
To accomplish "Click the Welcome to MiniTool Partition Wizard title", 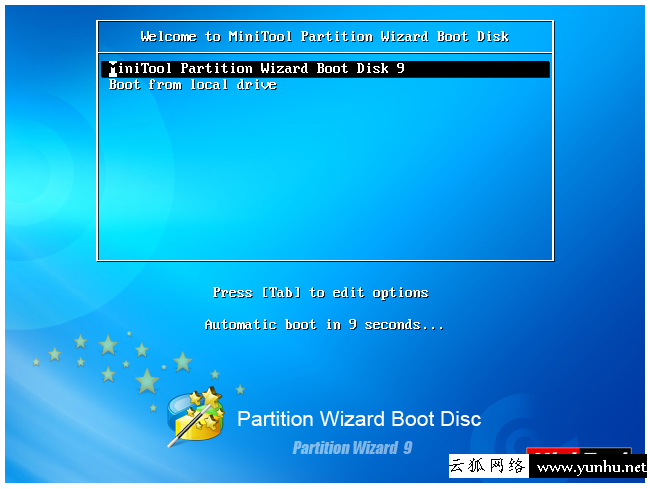I will [325, 36].
